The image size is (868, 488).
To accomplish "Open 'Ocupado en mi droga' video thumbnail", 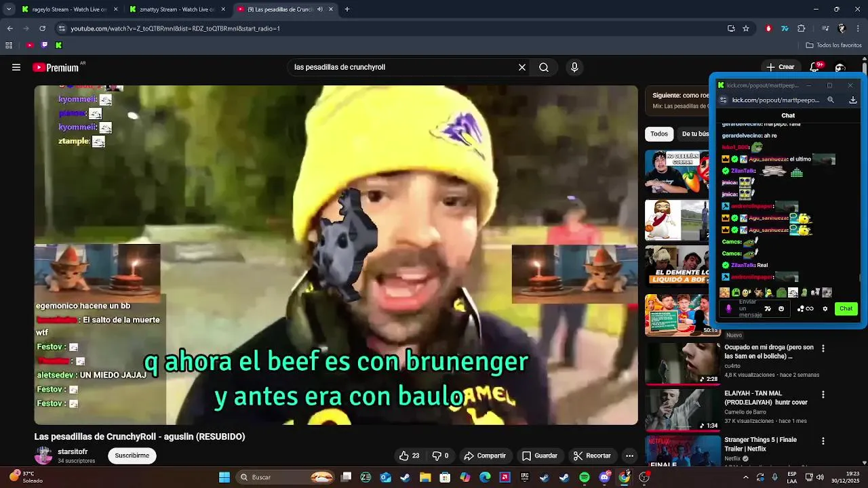I will click(682, 363).
